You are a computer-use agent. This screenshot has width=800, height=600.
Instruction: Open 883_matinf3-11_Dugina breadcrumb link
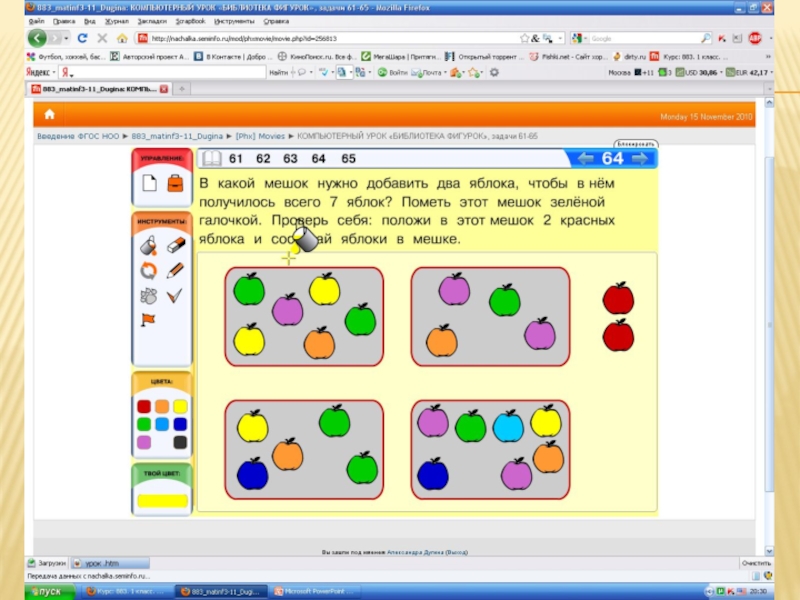tap(177, 136)
